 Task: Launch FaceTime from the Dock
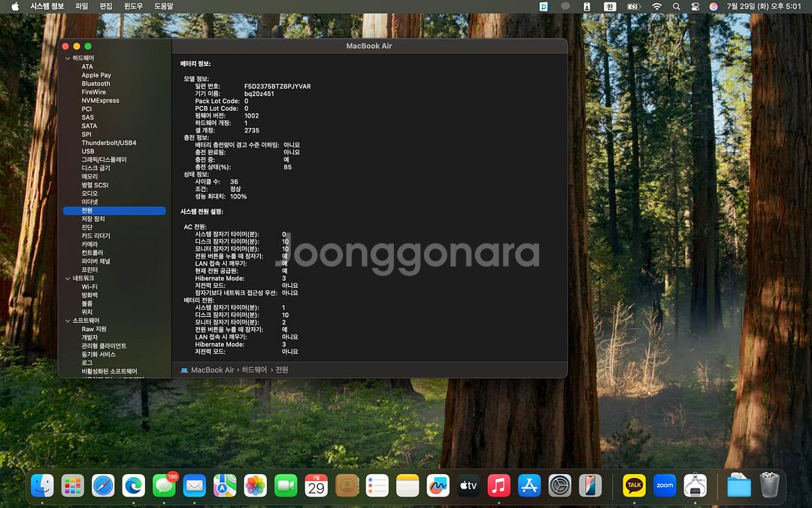click(x=286, y=485)
